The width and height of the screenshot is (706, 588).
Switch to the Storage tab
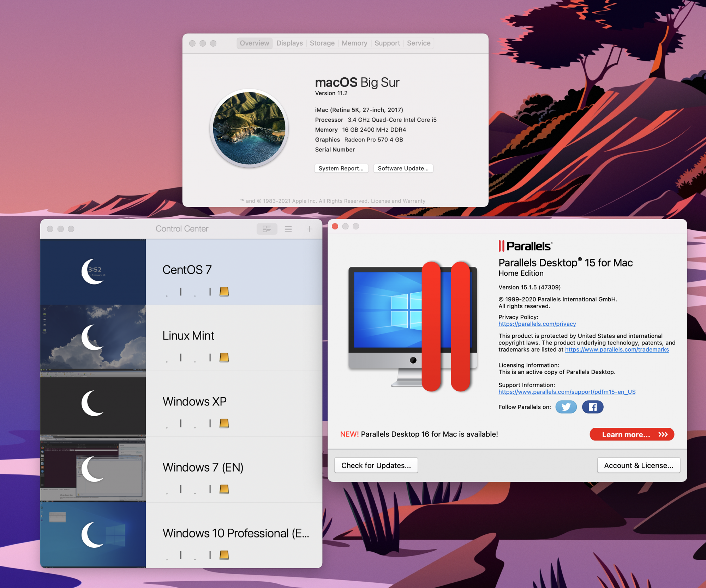[322, 43]
